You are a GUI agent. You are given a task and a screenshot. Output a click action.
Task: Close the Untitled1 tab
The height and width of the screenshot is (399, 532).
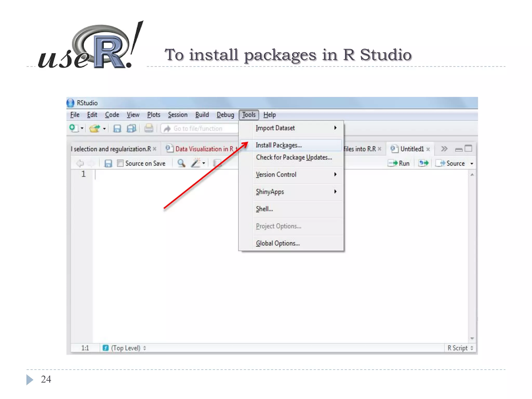click(428, 149)
